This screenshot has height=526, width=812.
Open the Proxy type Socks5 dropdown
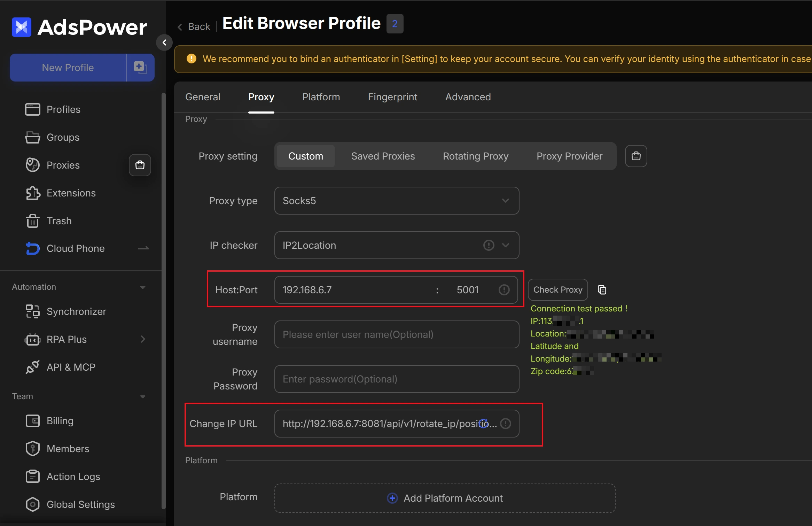(397, 201)
